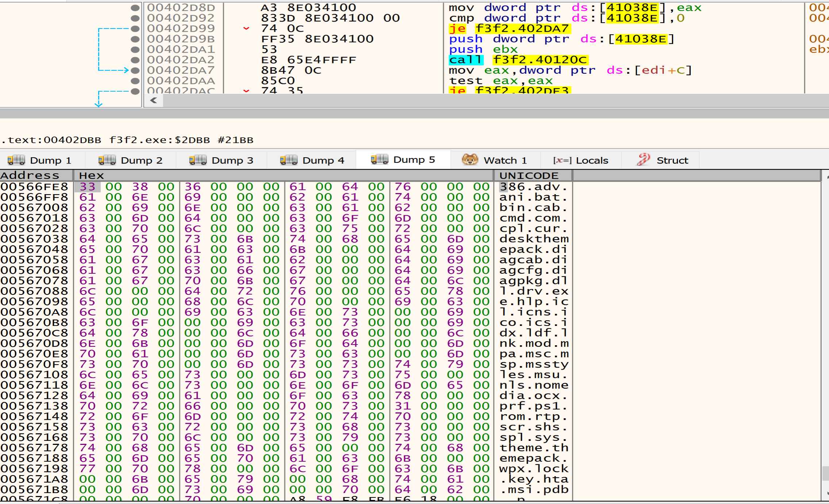This screenshot has height=504, width=829.
Task: Click the Dump 2 tab icon
Action: (107, 160)
